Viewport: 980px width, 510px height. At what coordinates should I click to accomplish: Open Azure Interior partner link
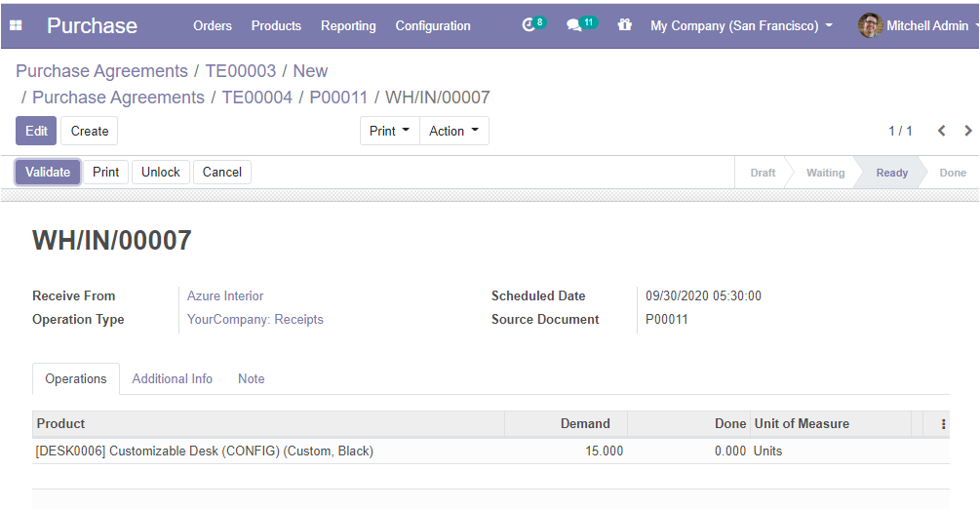[225, 295]
